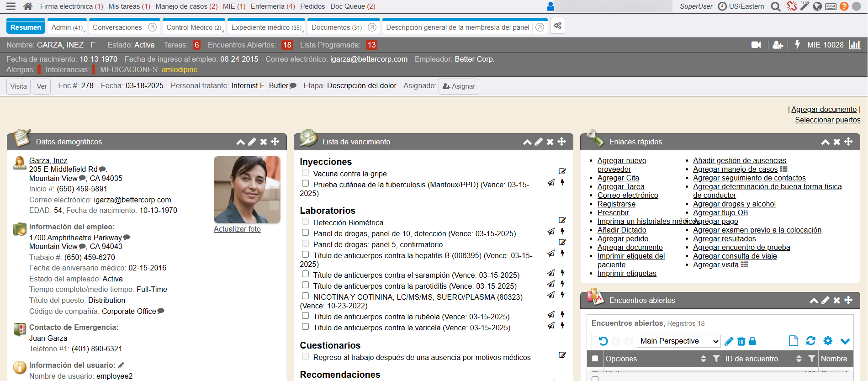Open the bar chart icon beside MIE-10028
The image size is (868, 381).
click(x=854, y=45)
